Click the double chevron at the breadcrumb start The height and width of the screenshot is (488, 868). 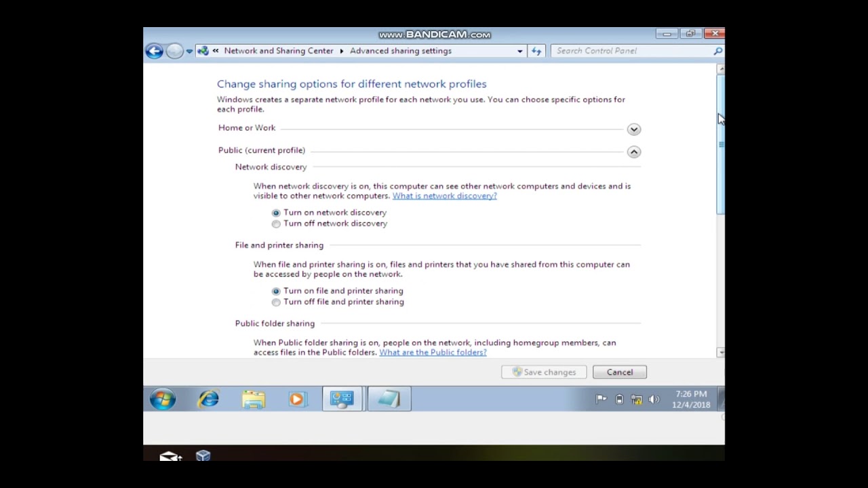(x=215, y=51)
